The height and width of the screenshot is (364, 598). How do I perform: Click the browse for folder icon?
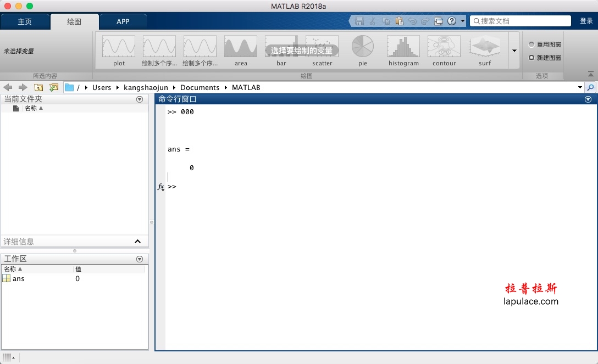pos(54,88)
